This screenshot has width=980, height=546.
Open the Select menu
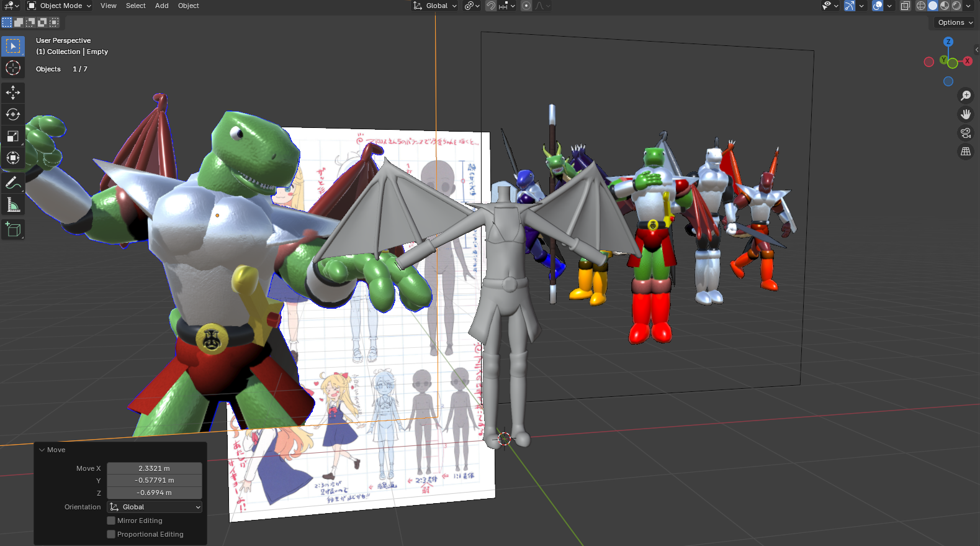pos(136,6)
